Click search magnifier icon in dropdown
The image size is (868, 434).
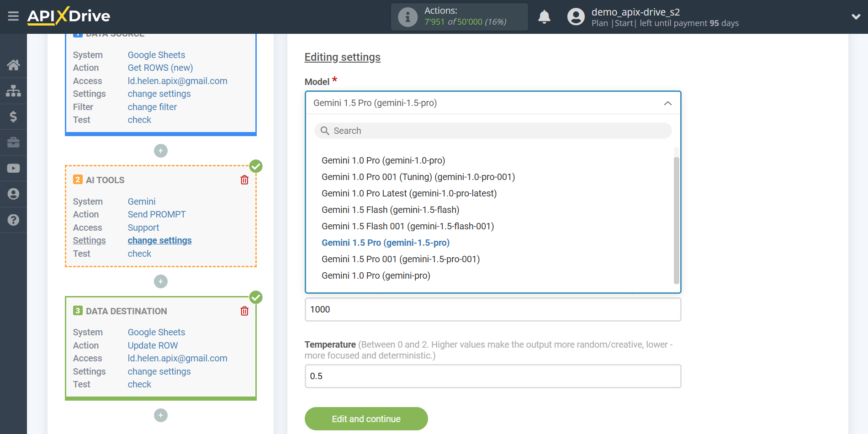pos(325,131)
